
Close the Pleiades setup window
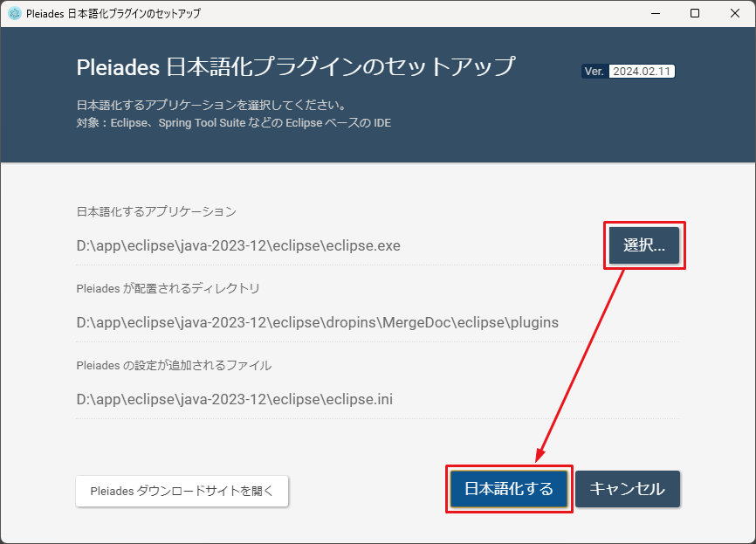click(735, 13)
